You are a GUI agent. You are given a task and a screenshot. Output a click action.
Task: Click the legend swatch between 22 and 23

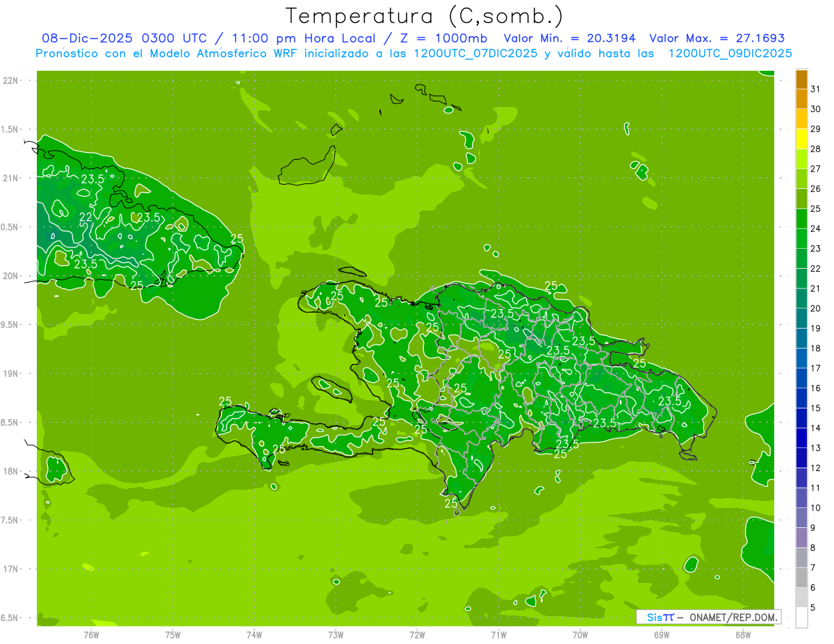click(x=801, y=258)
